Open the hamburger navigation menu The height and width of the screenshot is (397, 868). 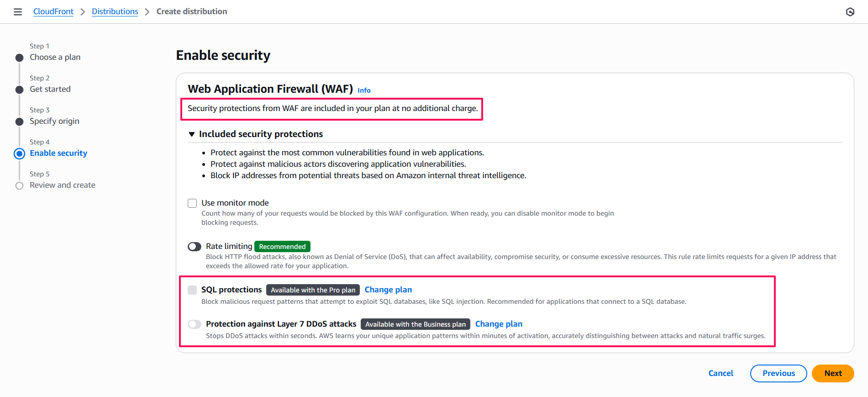[x=18, y=12]
